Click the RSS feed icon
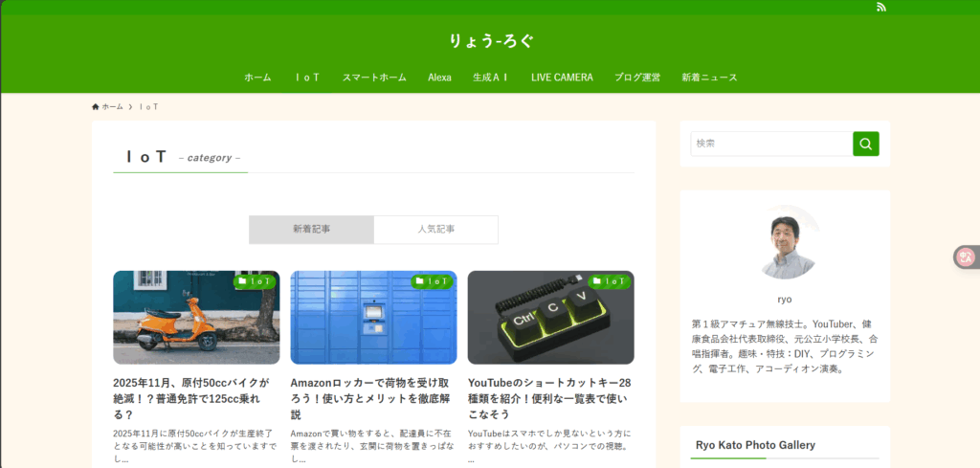The image size is (980, 468). coord(881,8)
